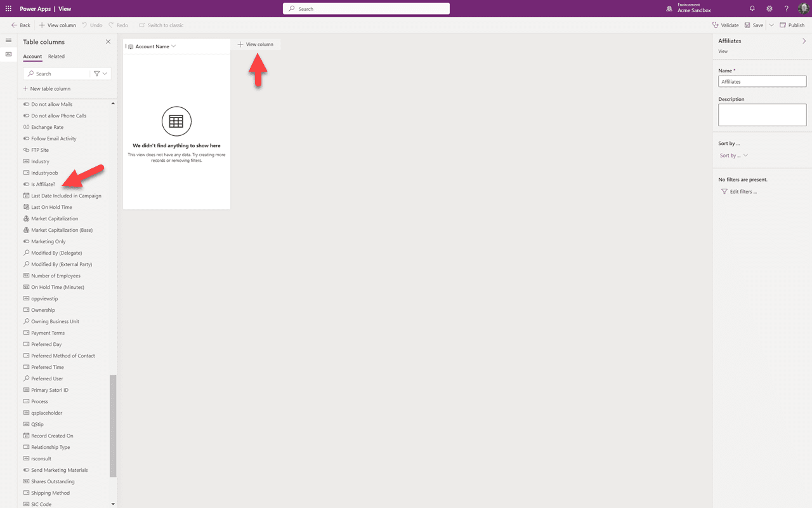Click inside the view Name field
The image size is (812, 508).
point(762,81)
